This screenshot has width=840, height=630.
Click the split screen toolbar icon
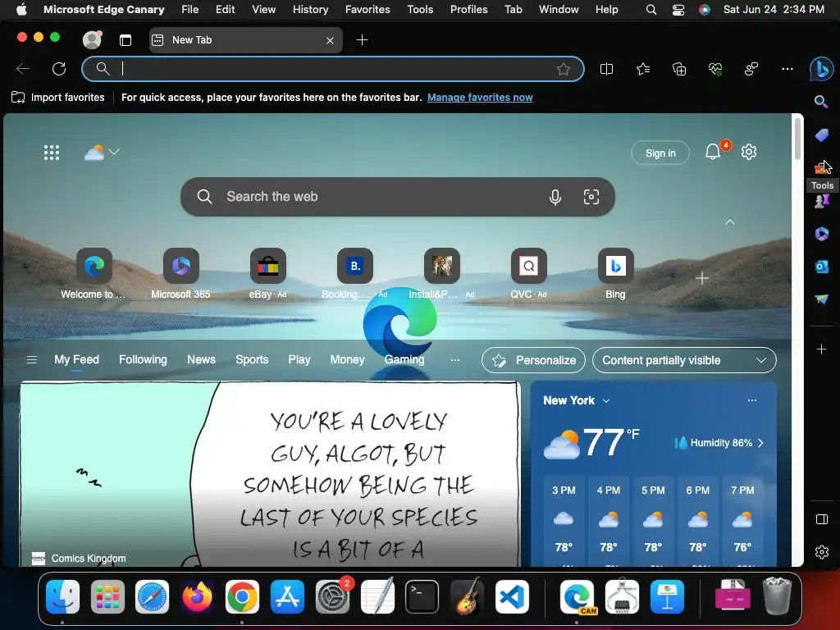pyautogui.click(x=606, y=69)
